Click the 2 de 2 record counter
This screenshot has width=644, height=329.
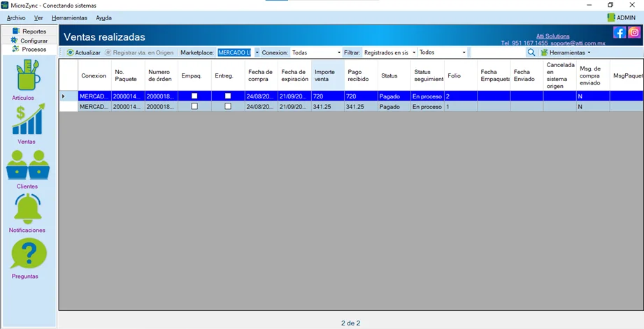click(351, 323)
